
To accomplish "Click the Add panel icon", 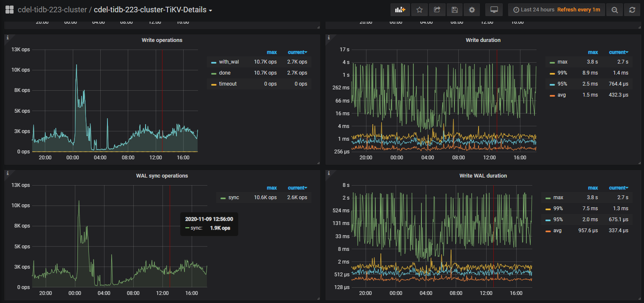I will click(400, 10).
